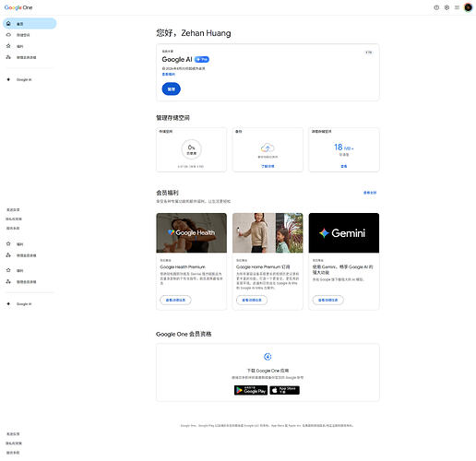The width and height of the screenshot is (476, 461).
Task: Open the blue link above the Manage button
Action: click(169, 74)
